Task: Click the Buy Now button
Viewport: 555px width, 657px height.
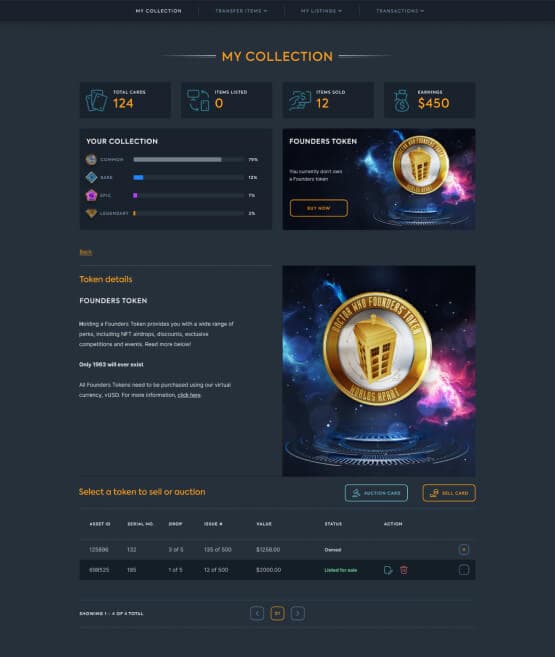Action: point(319,208)
